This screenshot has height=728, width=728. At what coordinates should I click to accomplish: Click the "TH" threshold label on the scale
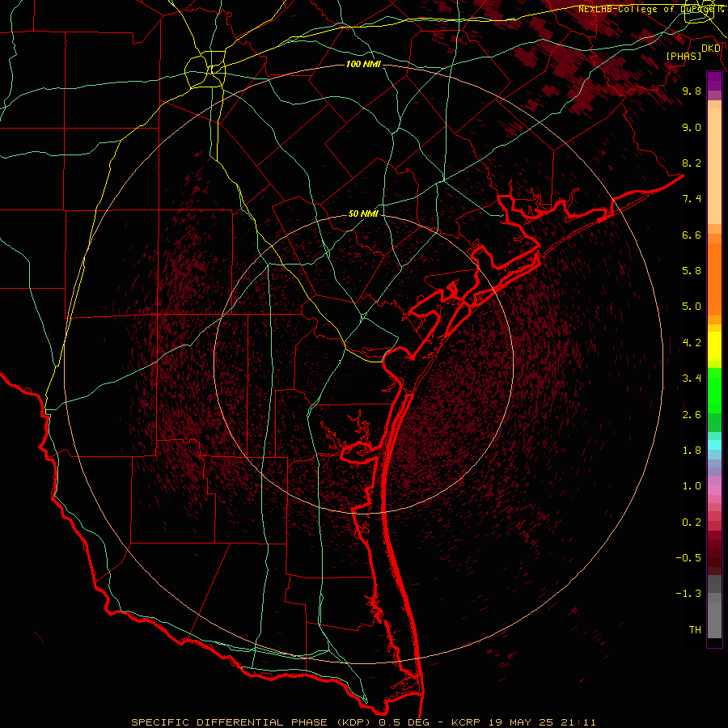tap(695, 630)
